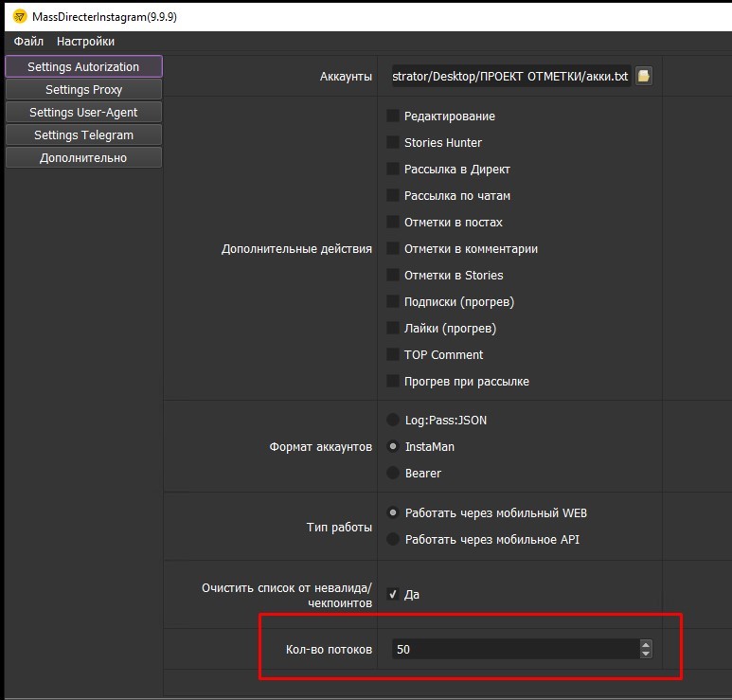
Task: Open the Дополнительно tab
Action: pos(83,158)
